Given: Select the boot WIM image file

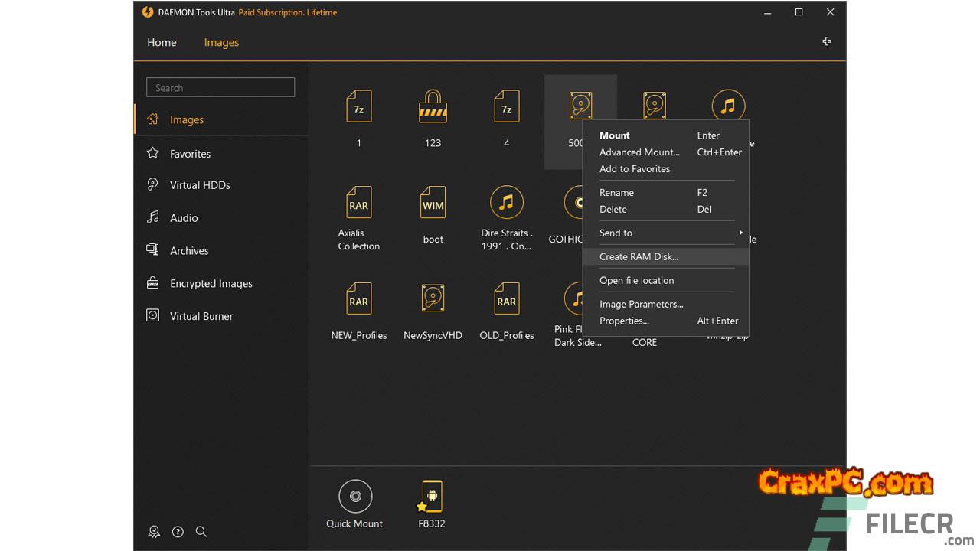Looking at the screenshot, I should pyautogui.click(x=433, y=204).
